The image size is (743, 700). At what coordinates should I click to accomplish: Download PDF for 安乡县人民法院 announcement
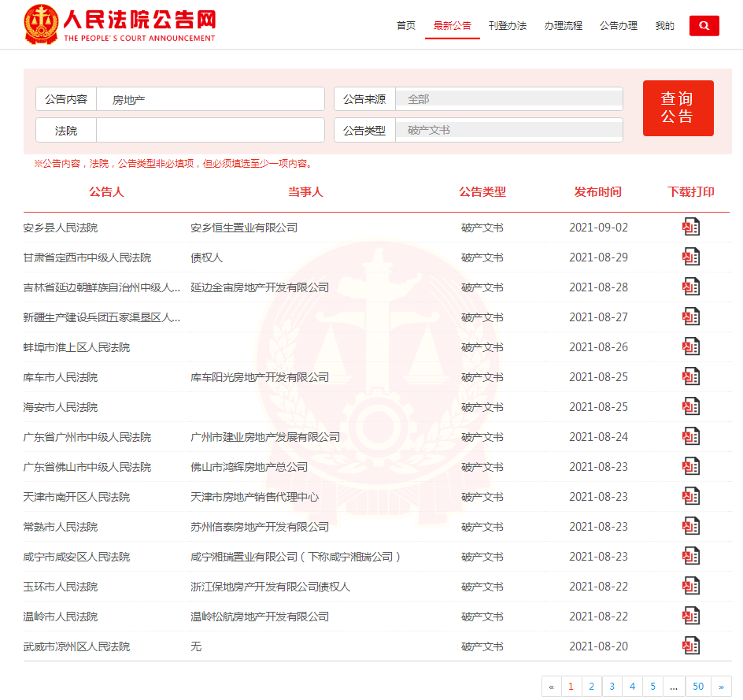(x=690, y=228)
